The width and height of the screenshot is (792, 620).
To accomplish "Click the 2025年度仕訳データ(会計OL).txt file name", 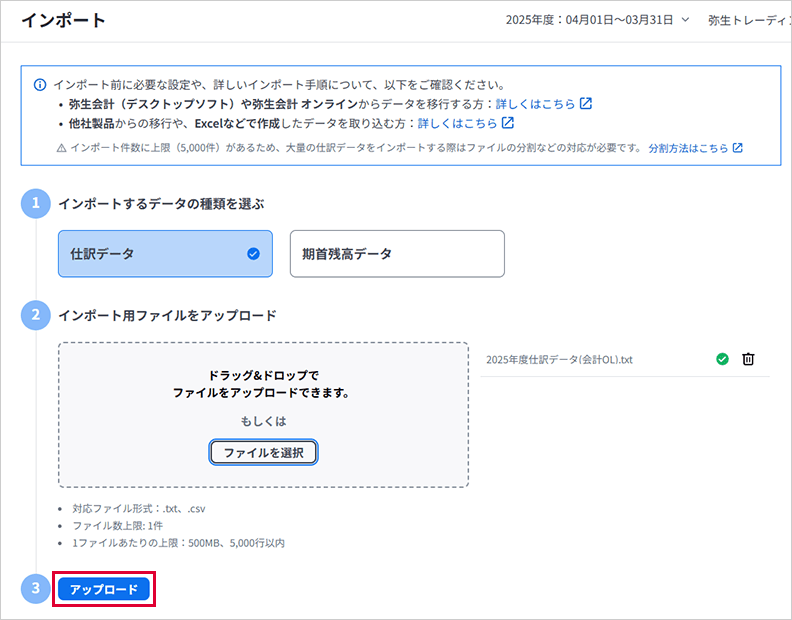I will coord(559,360).
